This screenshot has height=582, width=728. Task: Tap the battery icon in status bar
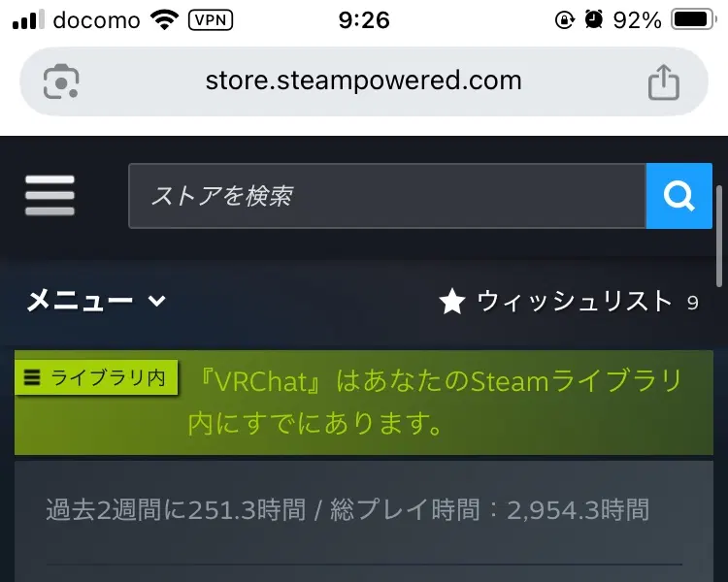click(693, 19)
